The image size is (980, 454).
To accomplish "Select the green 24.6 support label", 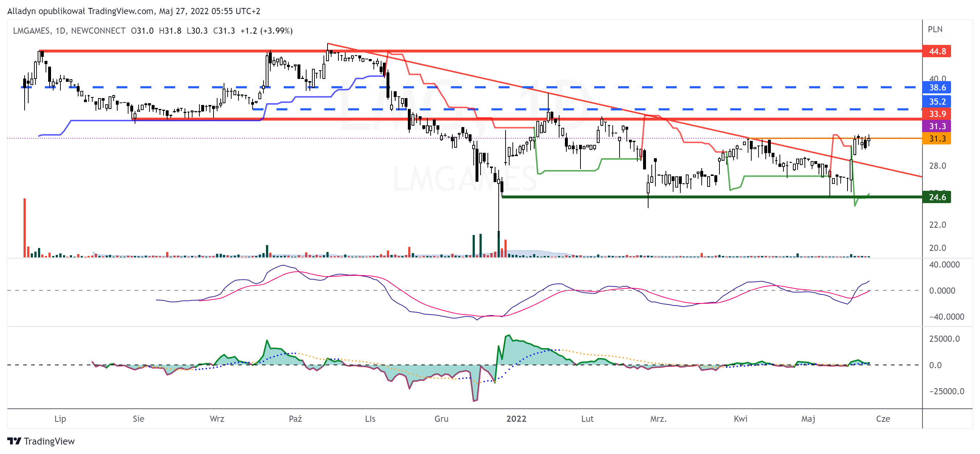I will pos(937,197).
